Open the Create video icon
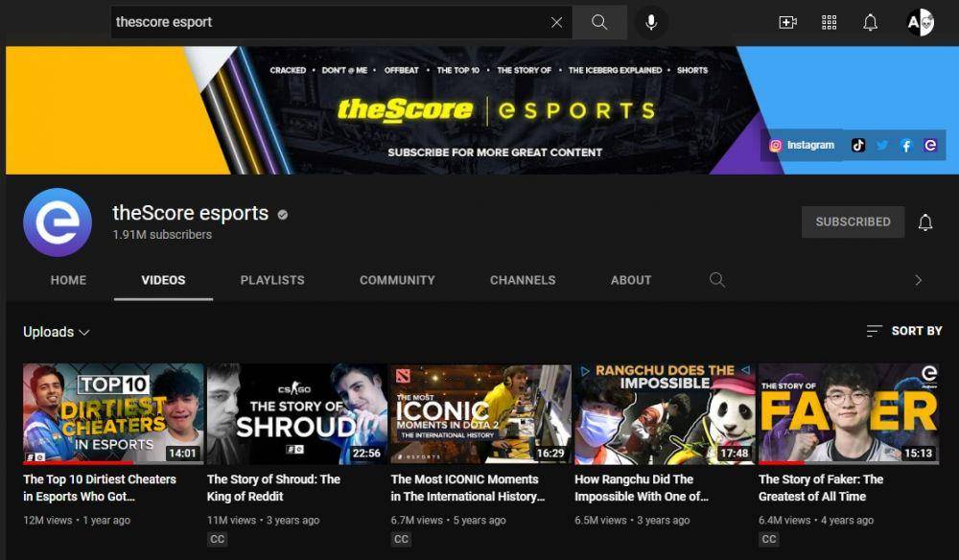This screenshot has width=959, height=560. point(787,23)
